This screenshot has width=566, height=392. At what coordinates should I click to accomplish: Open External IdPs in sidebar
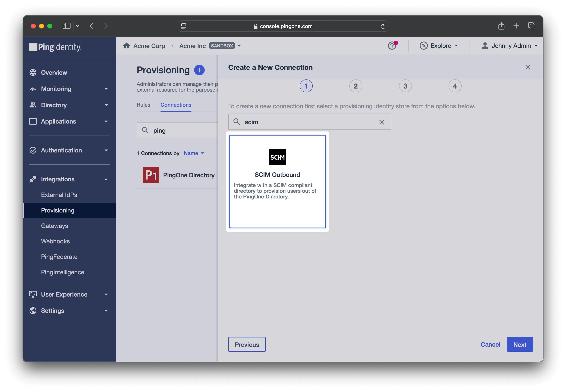(59, 195)
